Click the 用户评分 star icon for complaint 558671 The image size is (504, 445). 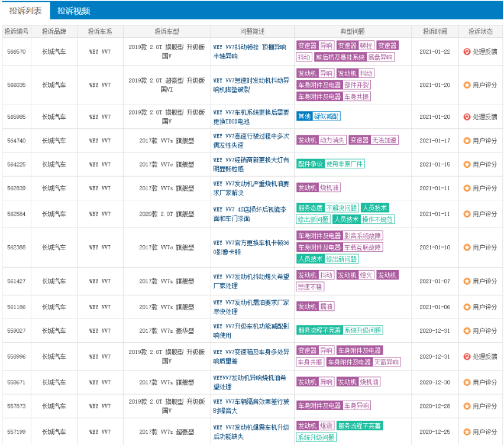(x=467, y=382)
